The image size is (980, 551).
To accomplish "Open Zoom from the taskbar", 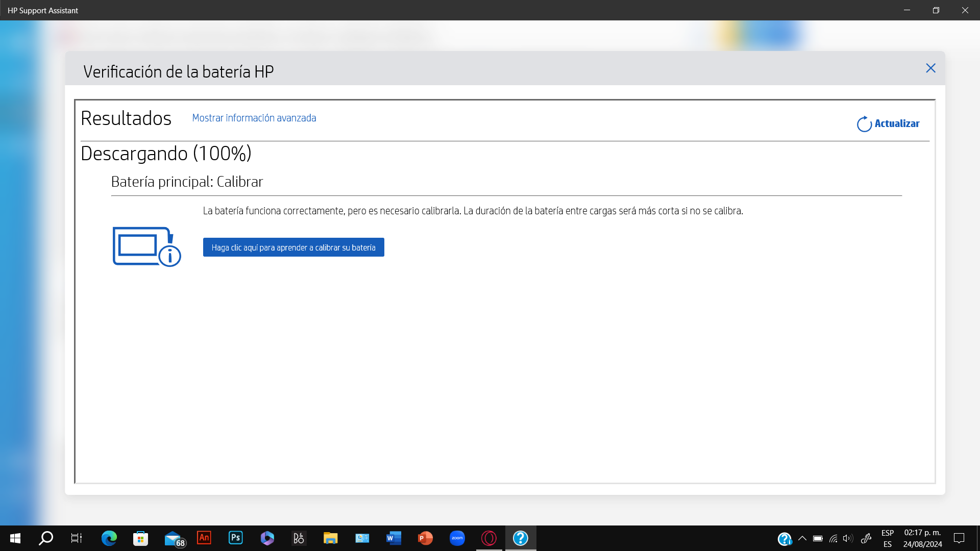I will (457, 538).
